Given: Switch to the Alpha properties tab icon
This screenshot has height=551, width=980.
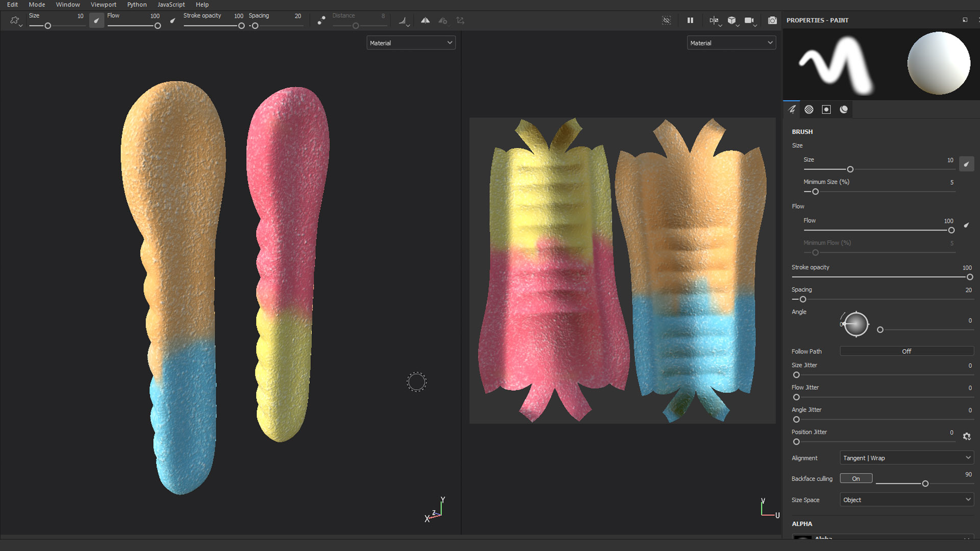Looking at the screenshot, I should (x=809, y=109).
